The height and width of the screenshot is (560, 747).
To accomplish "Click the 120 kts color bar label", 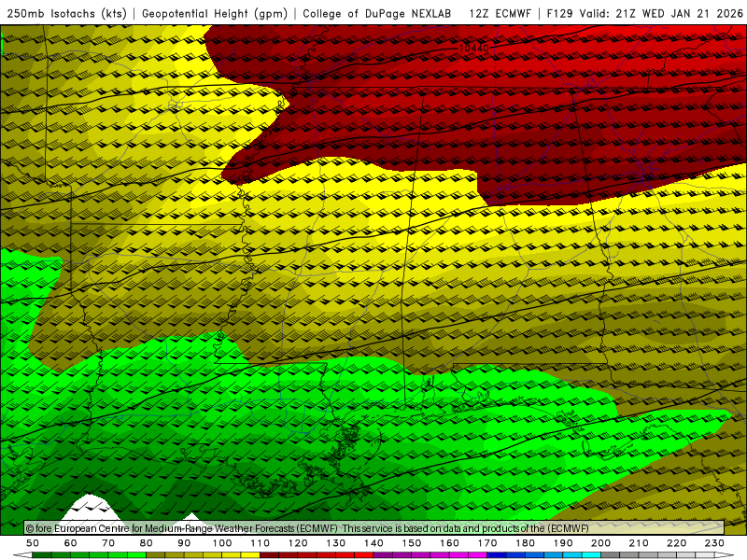I will click(298, 543).
